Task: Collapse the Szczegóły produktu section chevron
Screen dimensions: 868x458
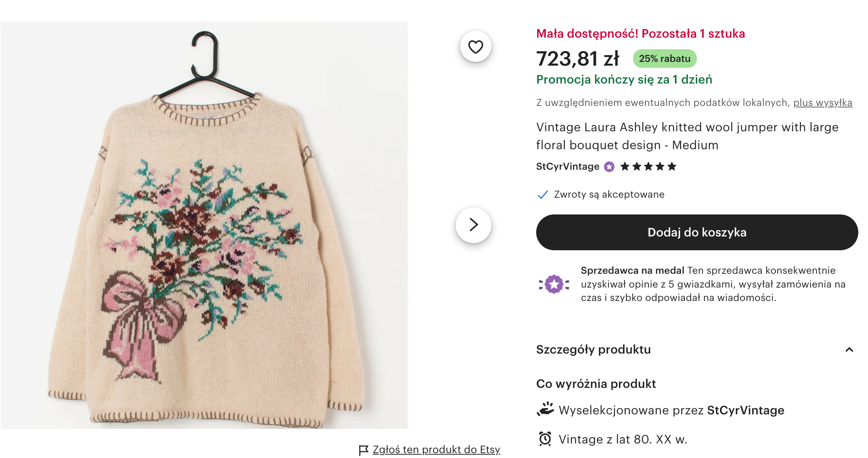Action: 849,349
